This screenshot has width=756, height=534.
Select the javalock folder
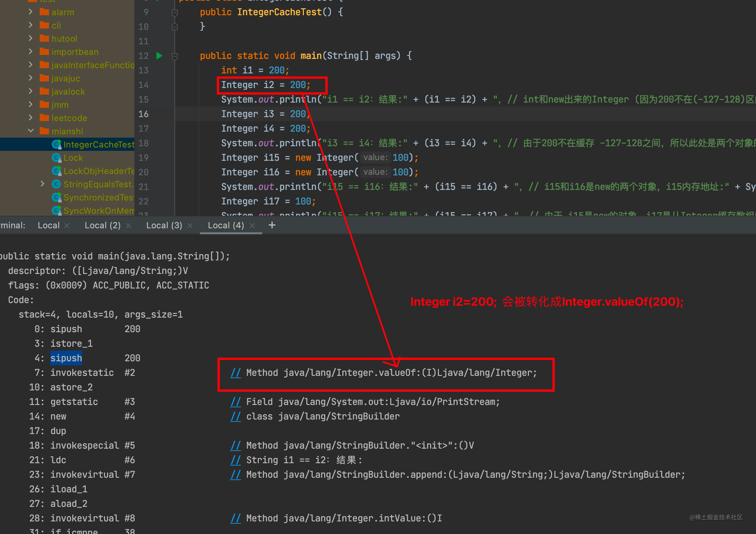coord(68,92)
